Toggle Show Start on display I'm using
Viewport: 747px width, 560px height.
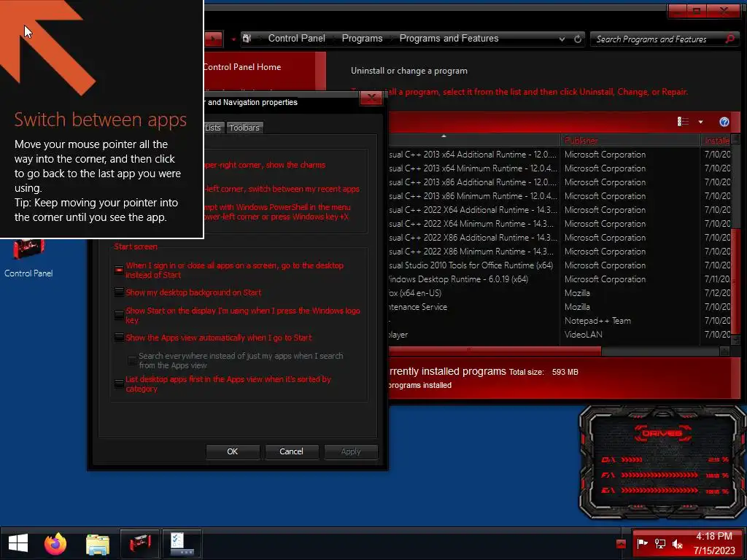pos(119,315)
